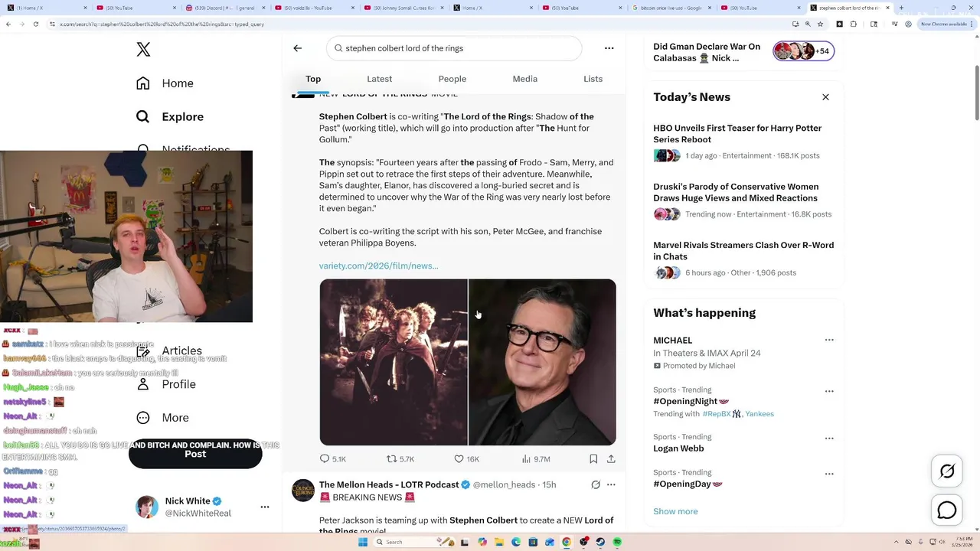
Task: Click Show more under What's happening
Action: tap(675, 511)
